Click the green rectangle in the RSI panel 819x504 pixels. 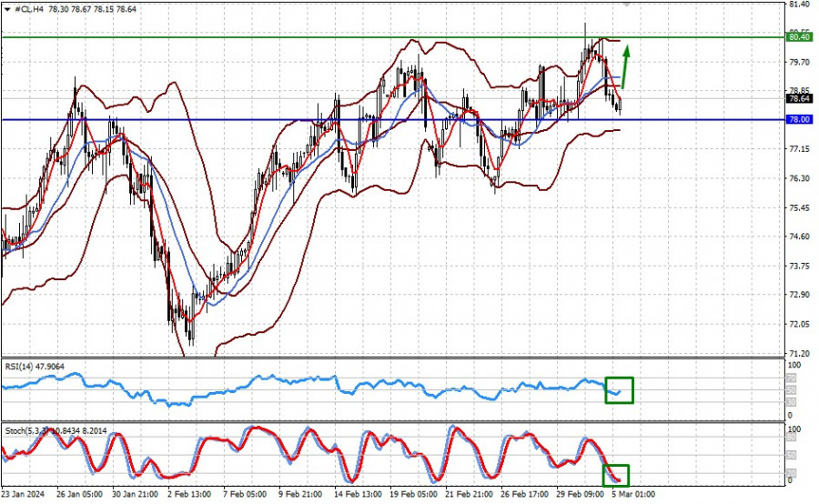click(x=620, y=390)
